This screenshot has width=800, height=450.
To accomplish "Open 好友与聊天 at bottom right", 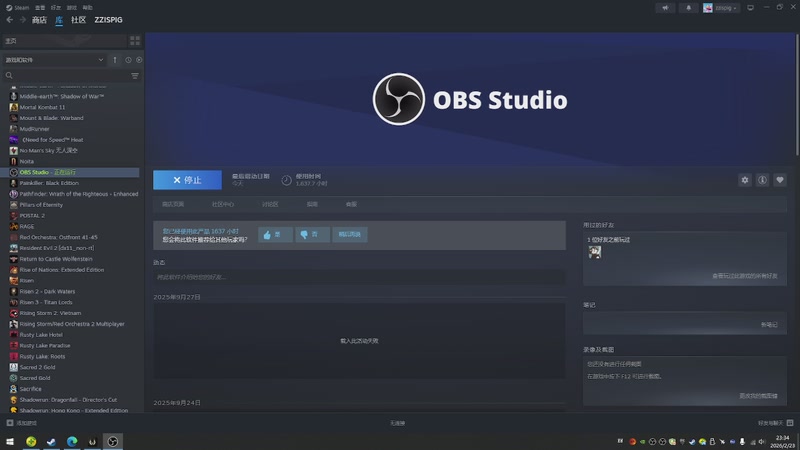I will coord(775,423).
